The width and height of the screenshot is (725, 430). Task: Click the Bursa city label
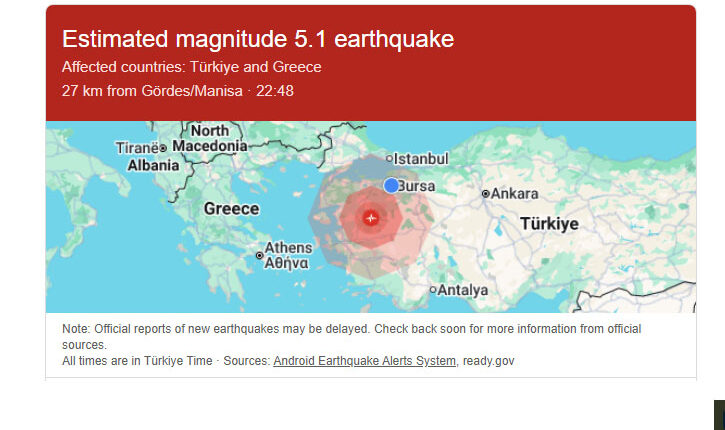pyautogui.click(x=416, y=186)
